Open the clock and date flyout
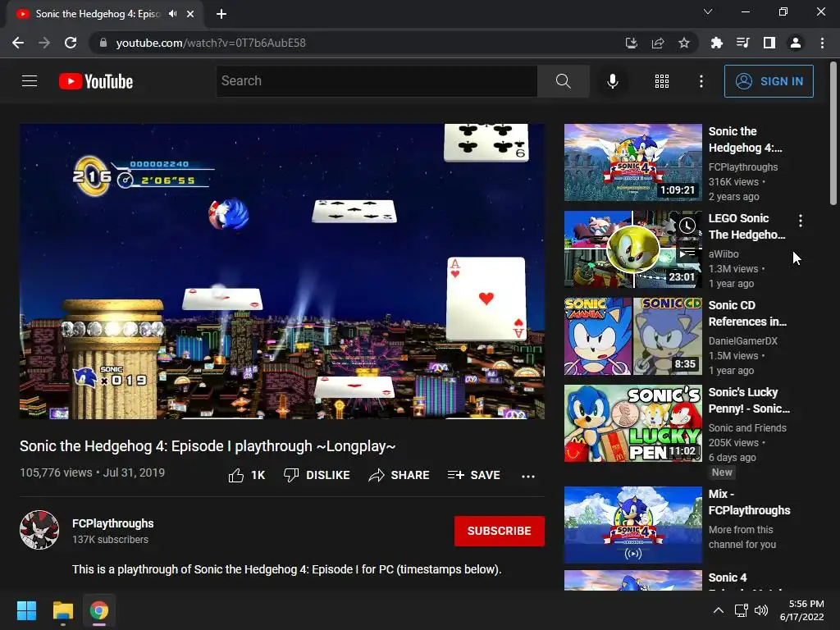 802,610
